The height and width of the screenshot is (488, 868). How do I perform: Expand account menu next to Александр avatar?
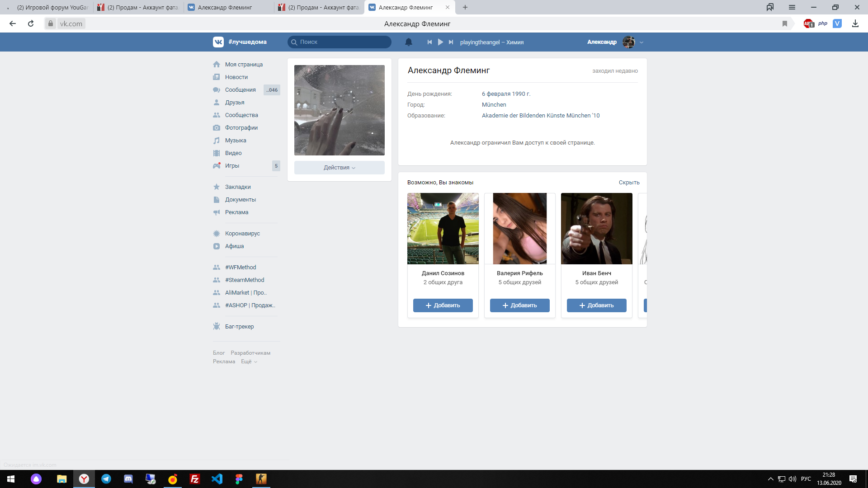[x=642, y=42]
